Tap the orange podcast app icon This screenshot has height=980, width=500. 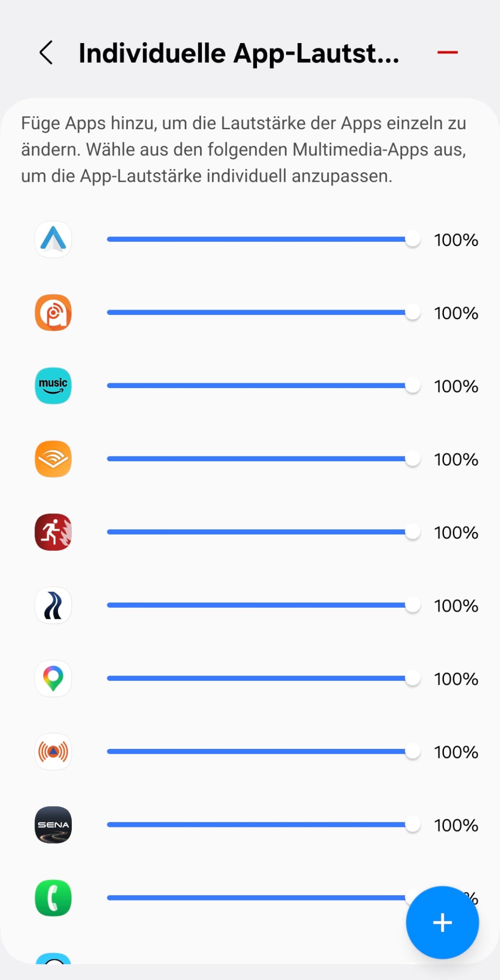tap(53, 312)
